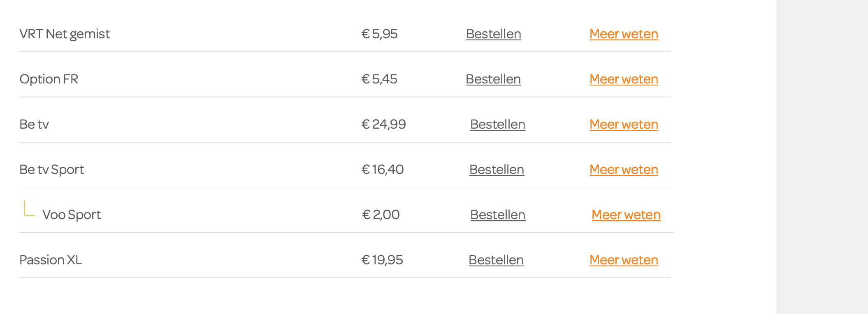Click the Option FR option name
This screenshot has width=868, height=314.
[x=49, y=79]
